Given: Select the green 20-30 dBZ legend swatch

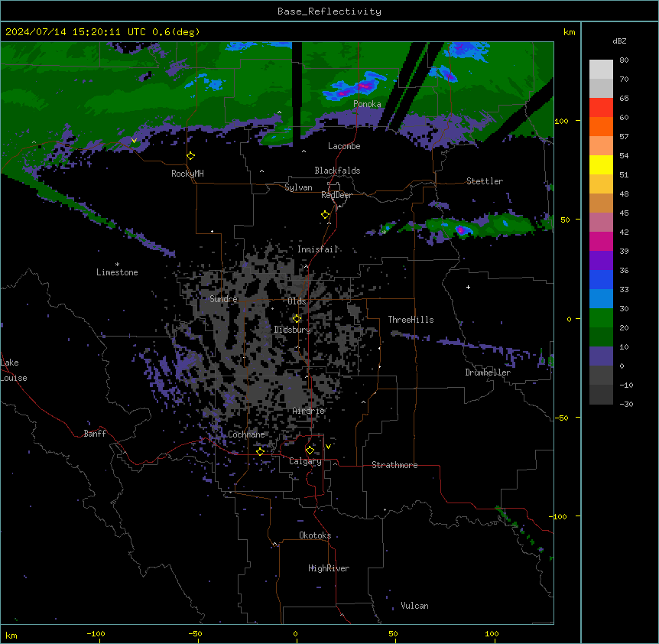Looking at the screenshot, I should (601, 318).
